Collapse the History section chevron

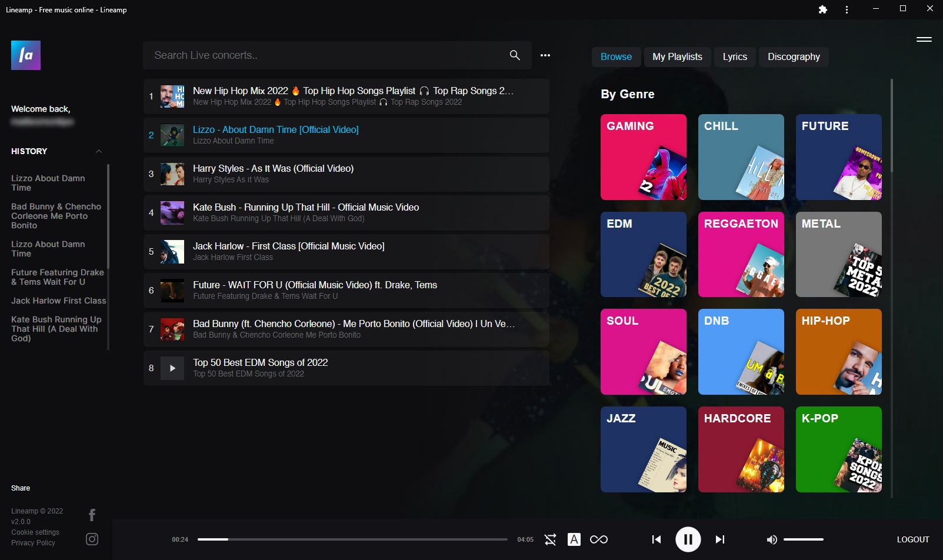click(x=99, y=151)
